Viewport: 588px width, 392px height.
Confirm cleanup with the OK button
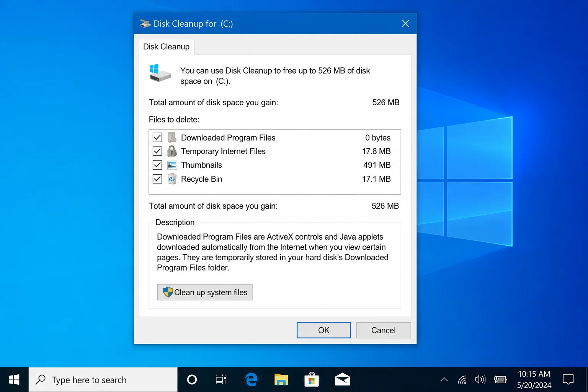click(x=323, y=330)
